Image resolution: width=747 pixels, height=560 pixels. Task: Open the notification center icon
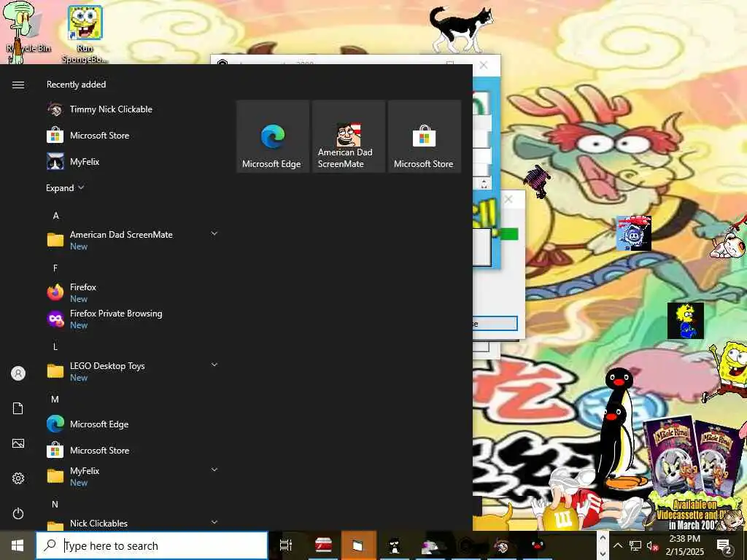(724, 546)
